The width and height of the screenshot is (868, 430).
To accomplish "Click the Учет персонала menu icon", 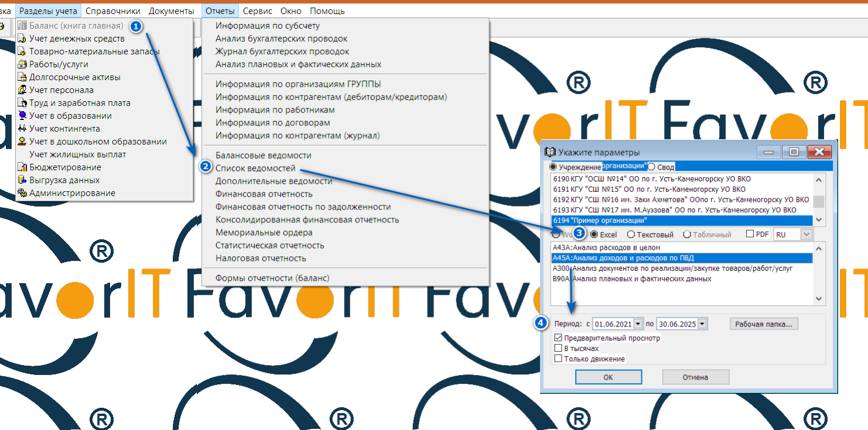I will click(x=23, y=90).
